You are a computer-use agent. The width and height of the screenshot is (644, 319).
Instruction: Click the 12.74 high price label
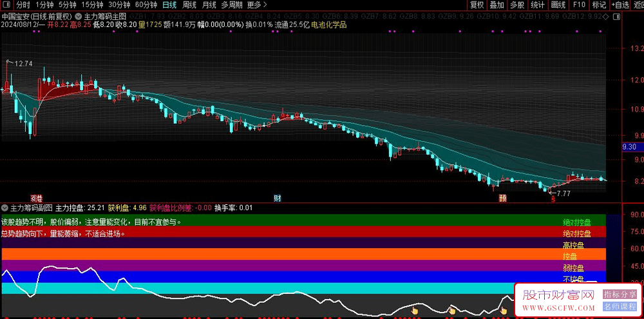click(x=23, y=64)
